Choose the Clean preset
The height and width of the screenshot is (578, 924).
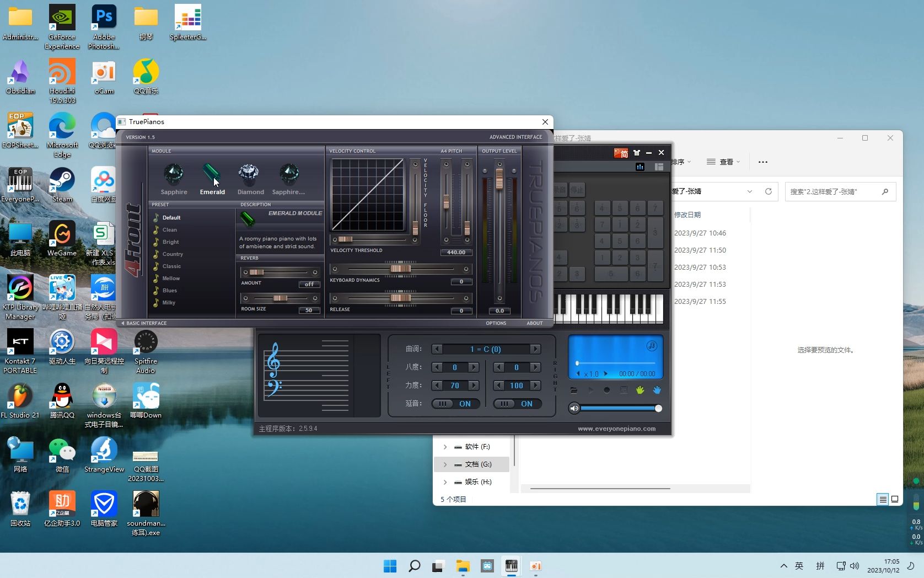coord(170,230)
